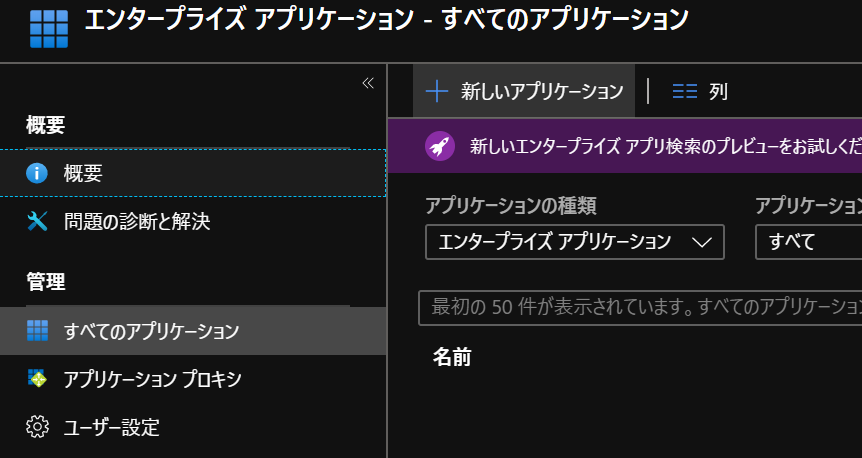Open ユーザー設定 in the sidebar

pos(111,427)
